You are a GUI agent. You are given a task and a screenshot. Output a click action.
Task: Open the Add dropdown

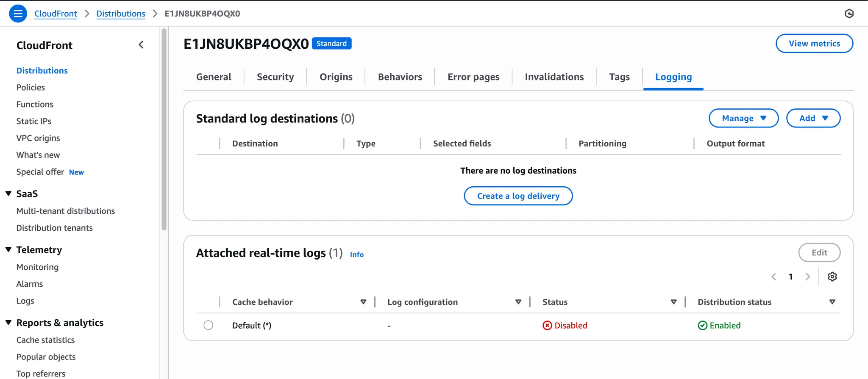pyautogui.click(x=813, y=118)
